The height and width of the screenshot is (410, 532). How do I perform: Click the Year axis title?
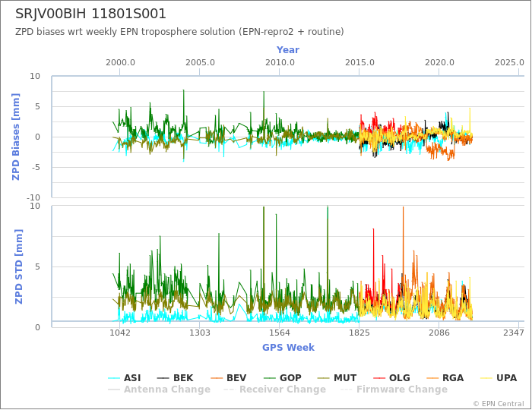pos(288,50)
